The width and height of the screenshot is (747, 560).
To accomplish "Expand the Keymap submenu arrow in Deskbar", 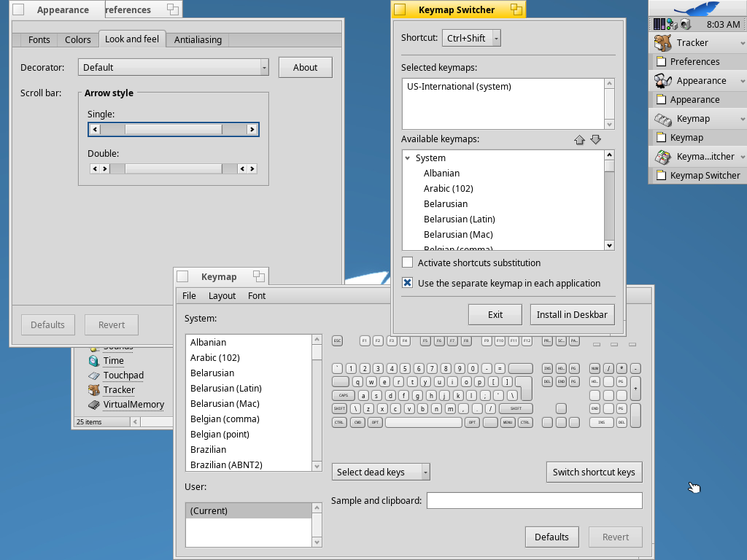I will point(742,119).
